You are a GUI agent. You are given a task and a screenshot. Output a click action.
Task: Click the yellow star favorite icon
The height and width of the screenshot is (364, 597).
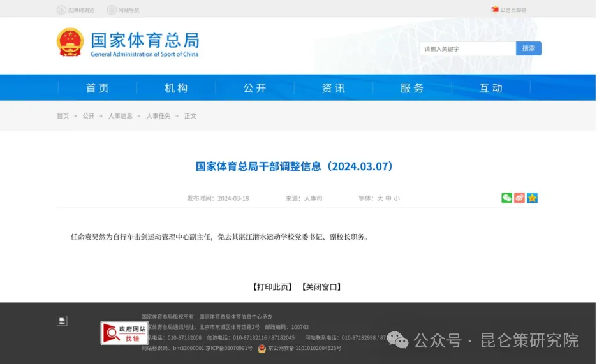pos(533,198)
